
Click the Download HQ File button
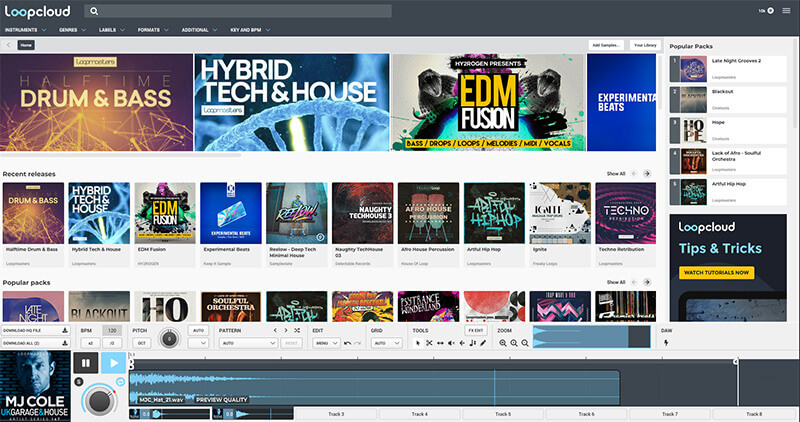(x=35, y=329)
